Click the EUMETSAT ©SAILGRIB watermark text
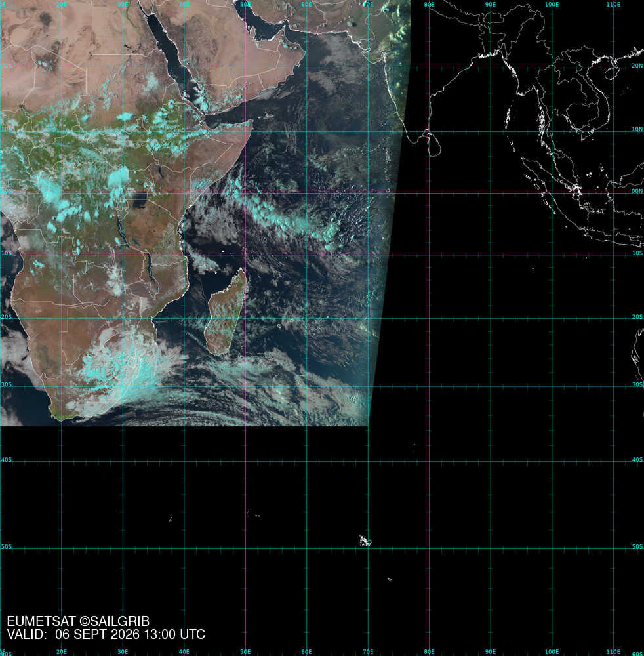This screenshot has width=644, height=656. pos(78,621)
